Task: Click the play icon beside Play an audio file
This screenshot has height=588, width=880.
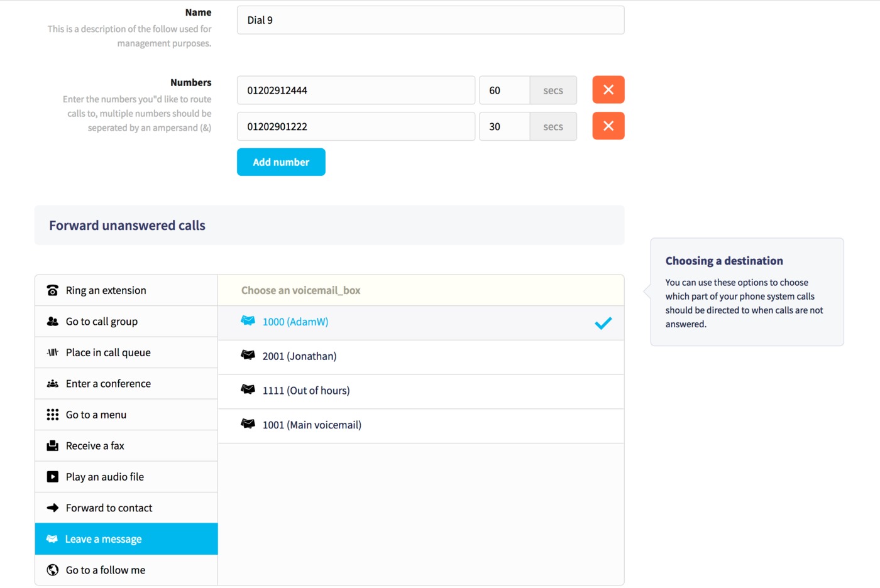Action: pos(53,477)
